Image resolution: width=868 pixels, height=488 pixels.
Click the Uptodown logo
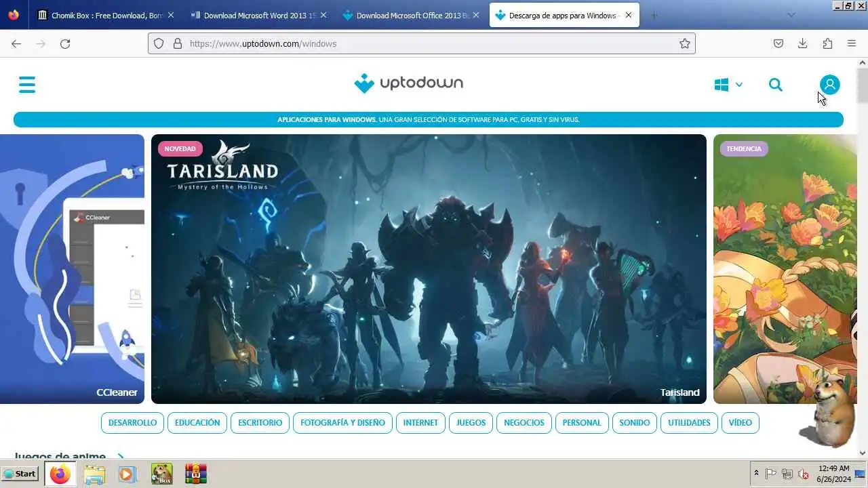409,83
